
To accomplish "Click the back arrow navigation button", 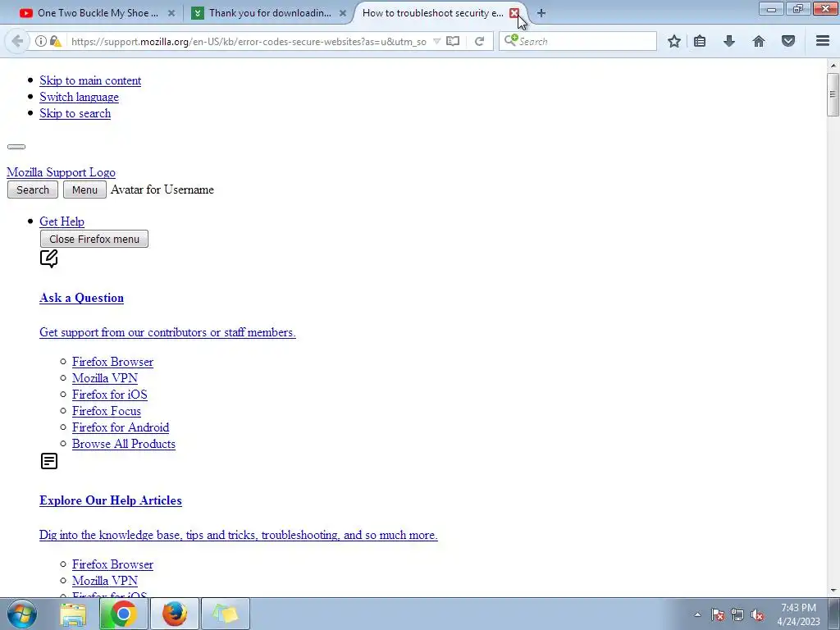I will click(17, 41).
